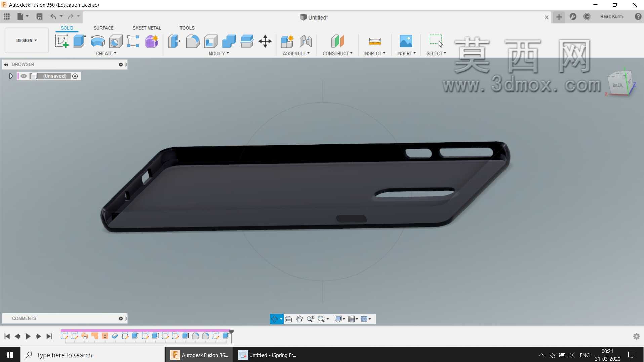644x362 pixels.
Task: Click the Measure ruler icon
Action: point(375,41)
